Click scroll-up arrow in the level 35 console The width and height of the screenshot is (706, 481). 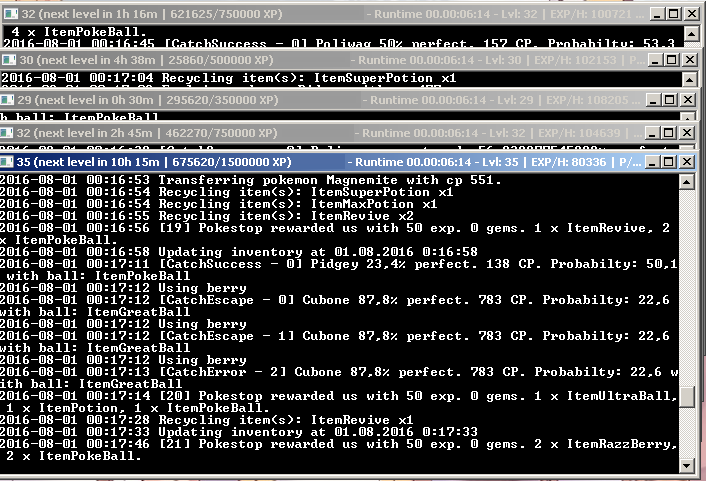(687, 182)
